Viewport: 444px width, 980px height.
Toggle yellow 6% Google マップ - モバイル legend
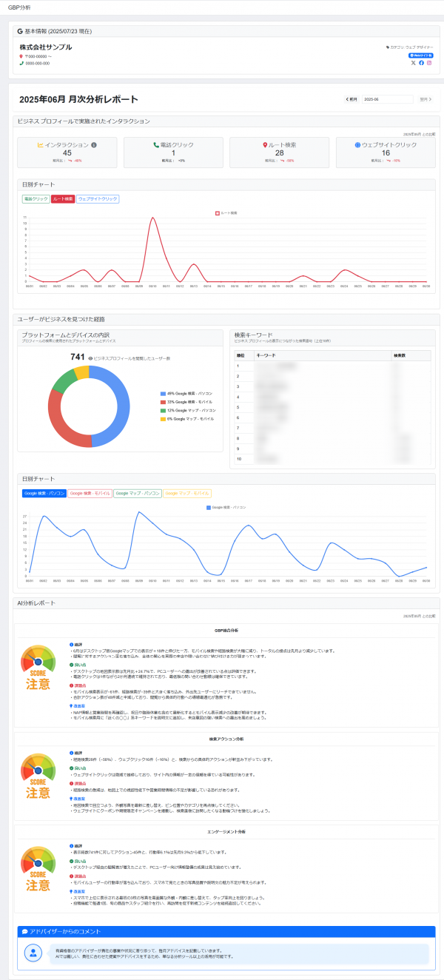coord(188,419)
